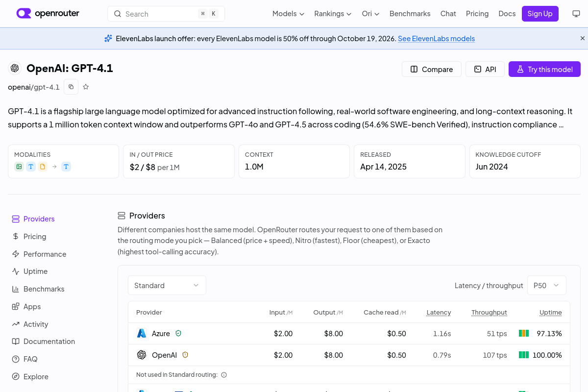
Task: Click KNOWLEDGE CUTOFF Jun 2024 card
Action: point(525,161)
